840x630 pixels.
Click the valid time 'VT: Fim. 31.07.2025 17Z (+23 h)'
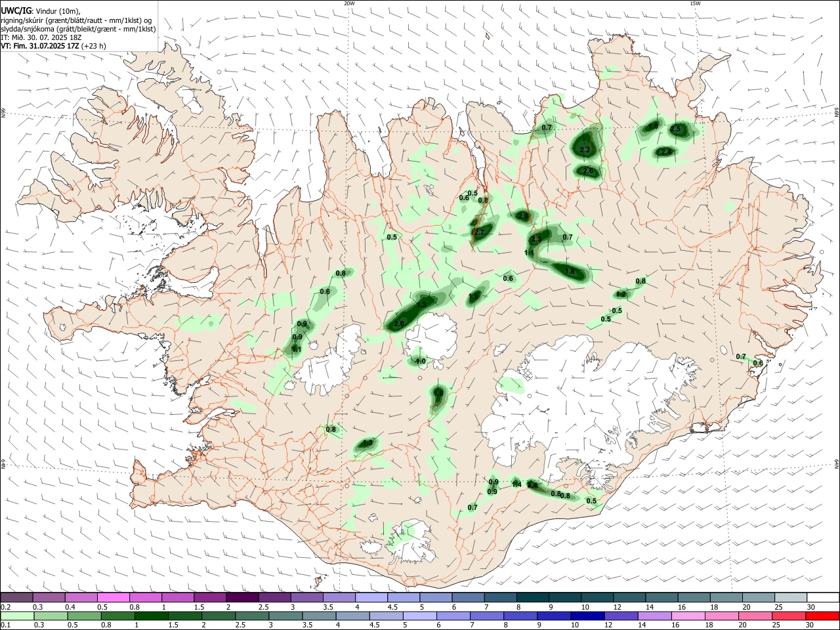tap(53, 46)
